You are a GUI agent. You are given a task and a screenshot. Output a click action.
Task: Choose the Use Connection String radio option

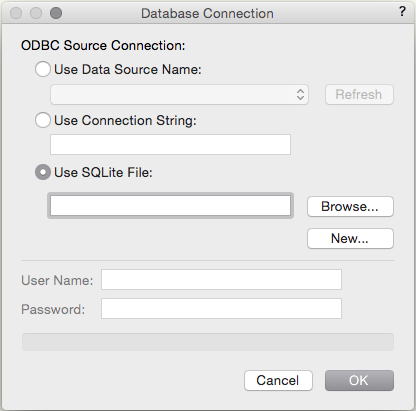pyautogui.click(x=43, y=120)
